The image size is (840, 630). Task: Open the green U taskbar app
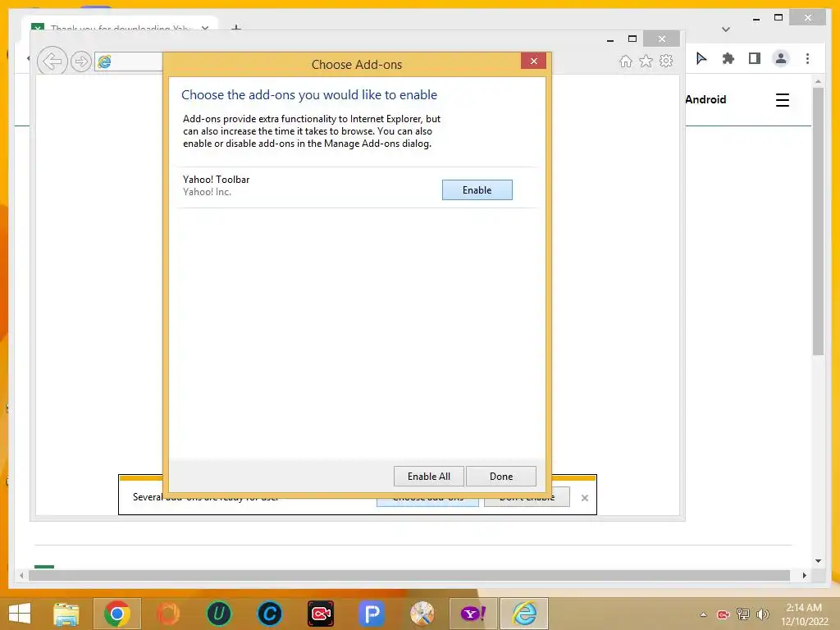pyautogui.click(x=218, y=614)
